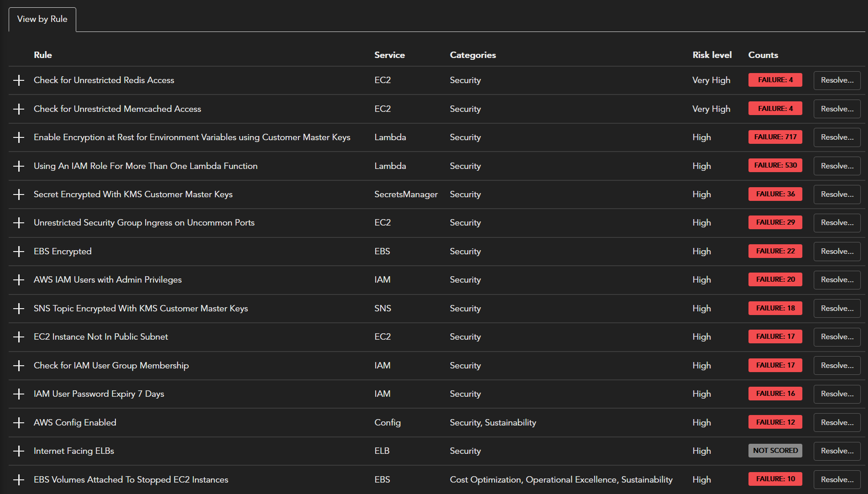868x494 pixels.
Task: Expand Secret Encrypted With KMS rule
Action: pyautogui.click(x=19, y=194)
